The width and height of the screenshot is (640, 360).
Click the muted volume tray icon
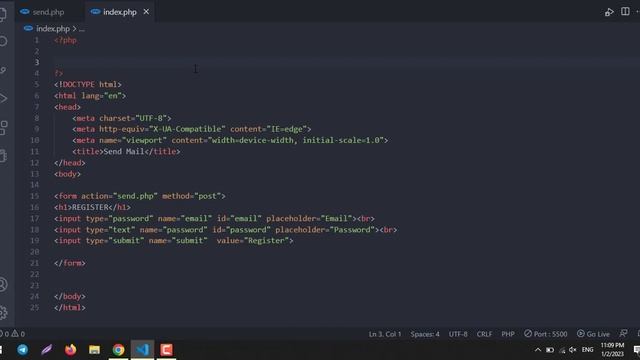(x=573, y=350)
